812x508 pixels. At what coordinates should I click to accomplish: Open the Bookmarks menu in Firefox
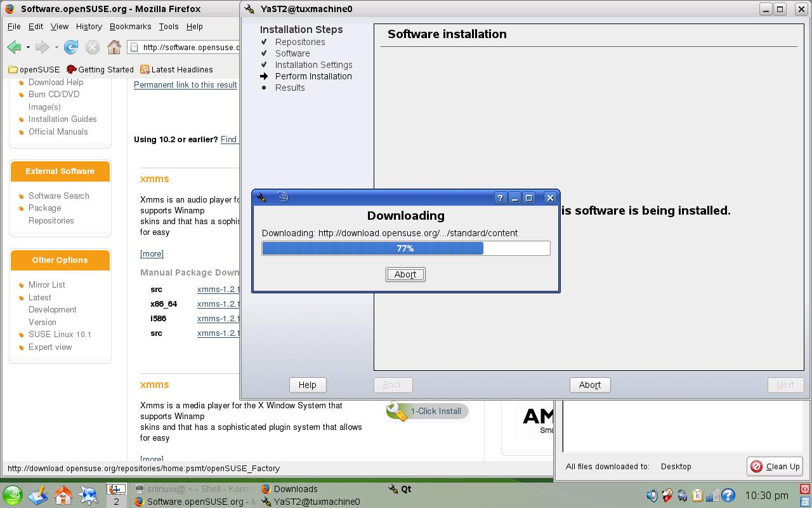coord(130,27)
